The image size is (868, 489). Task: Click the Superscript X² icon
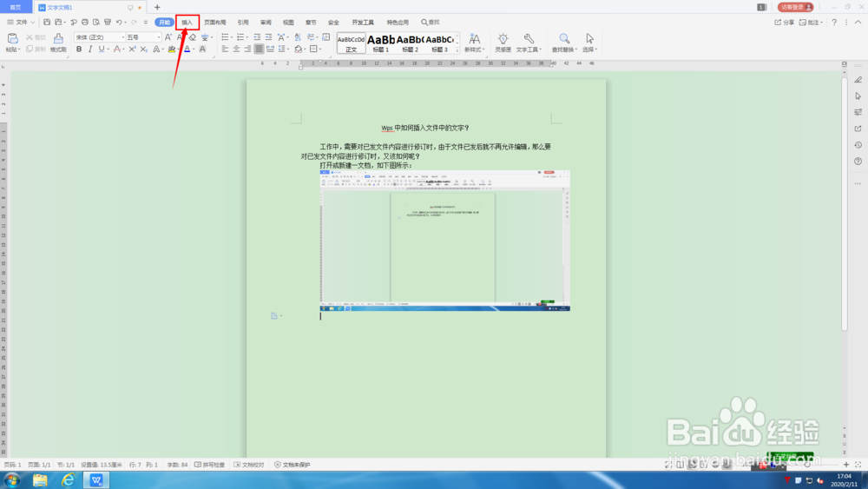click(132, 50)
